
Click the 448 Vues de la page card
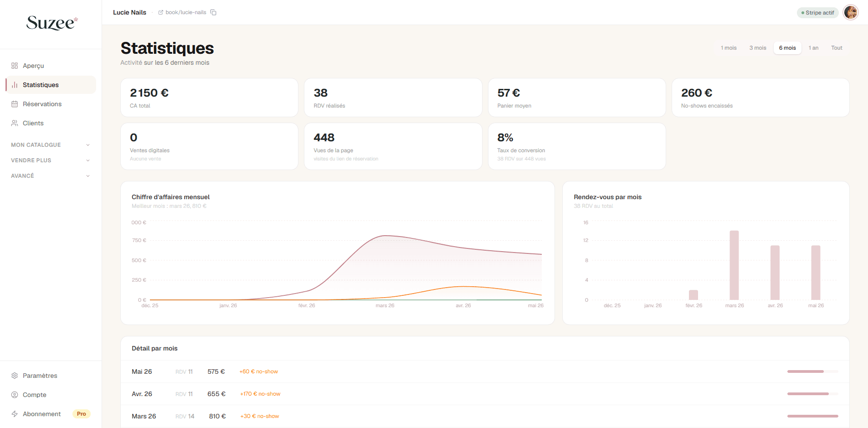click(x=393, y=146)
